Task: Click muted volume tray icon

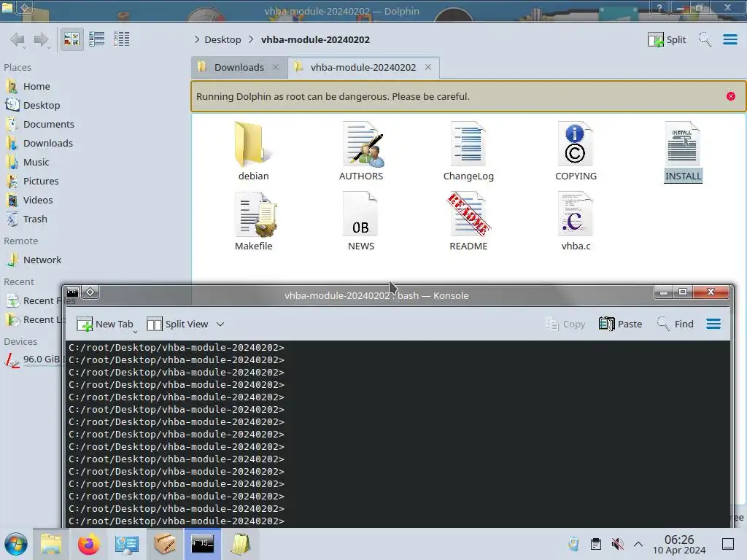Action: click(617, 544)
